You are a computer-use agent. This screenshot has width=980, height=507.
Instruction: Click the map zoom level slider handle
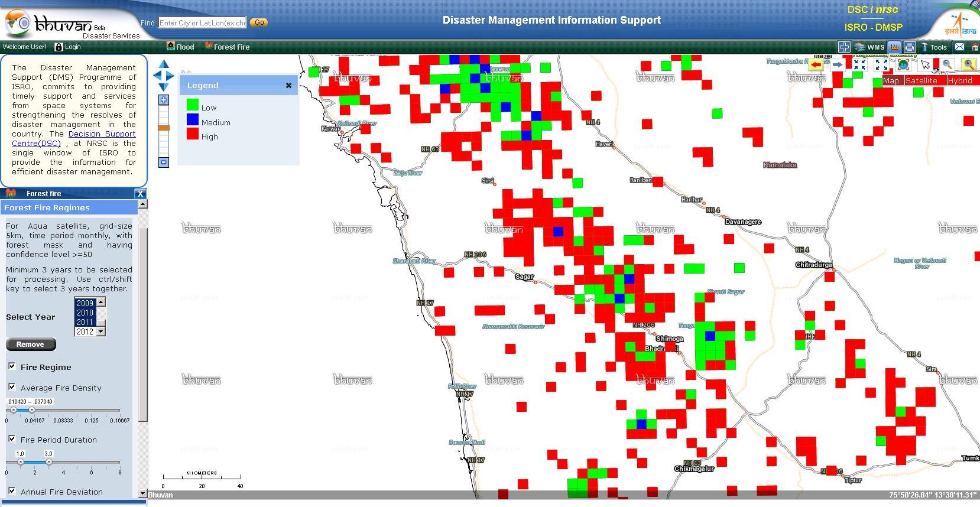click(164, 128)
